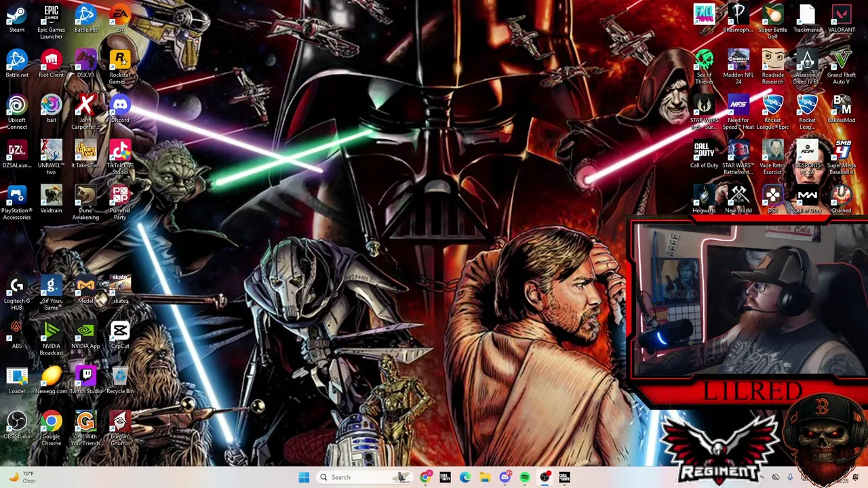Select the DZSALauncher desktop icon
Image resolution: width=868 pixels, height=488 pixels.
(17, 155)
